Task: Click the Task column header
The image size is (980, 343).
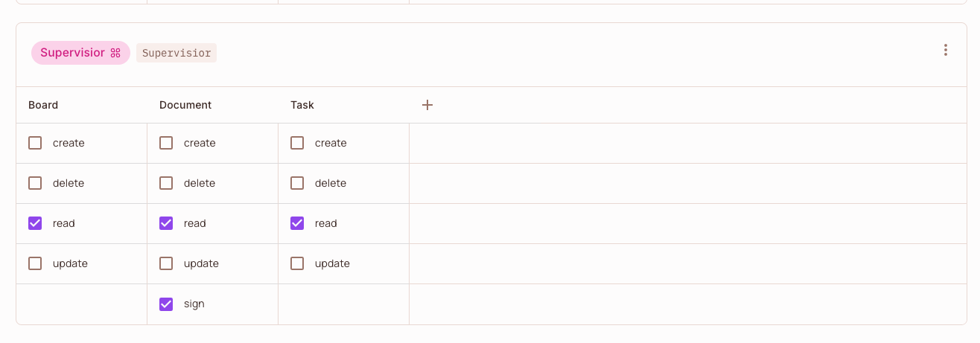Action: pyautogui.click(x=302, y=105)
